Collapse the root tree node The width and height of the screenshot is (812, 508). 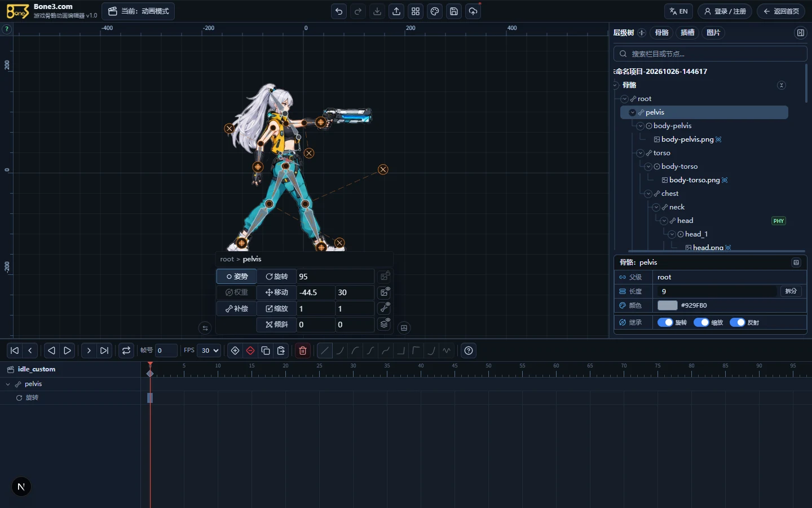[625, 99]
